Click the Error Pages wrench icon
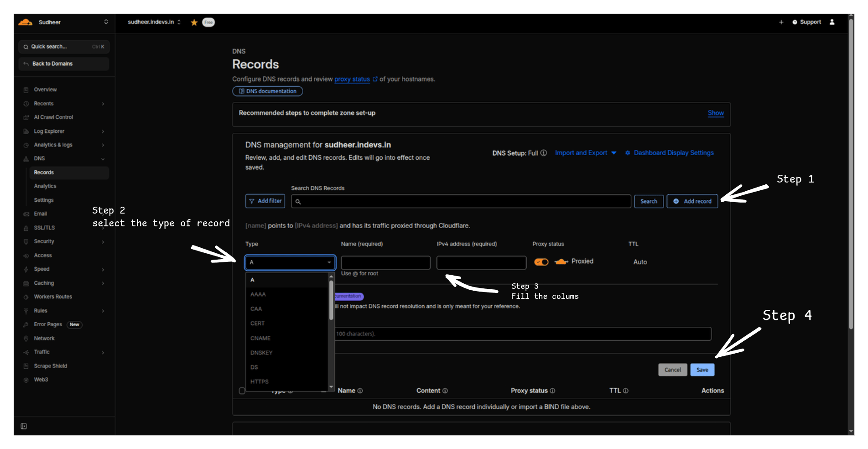868x449 pixels. tap(26, 324)
